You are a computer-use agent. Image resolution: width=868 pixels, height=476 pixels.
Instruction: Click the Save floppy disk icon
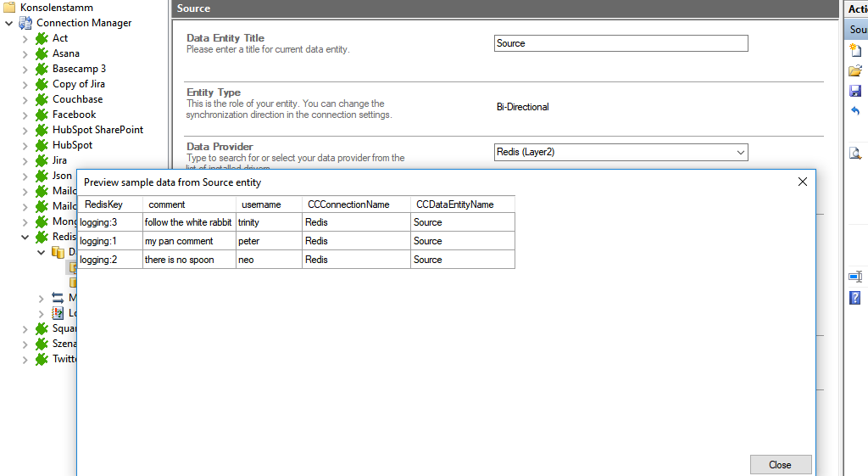(855, 91)
